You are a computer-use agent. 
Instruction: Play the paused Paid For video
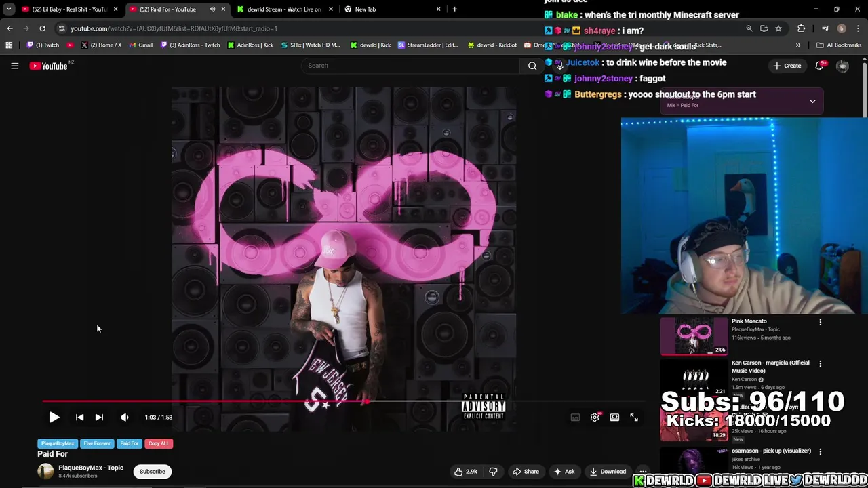[x=54, y=418]
